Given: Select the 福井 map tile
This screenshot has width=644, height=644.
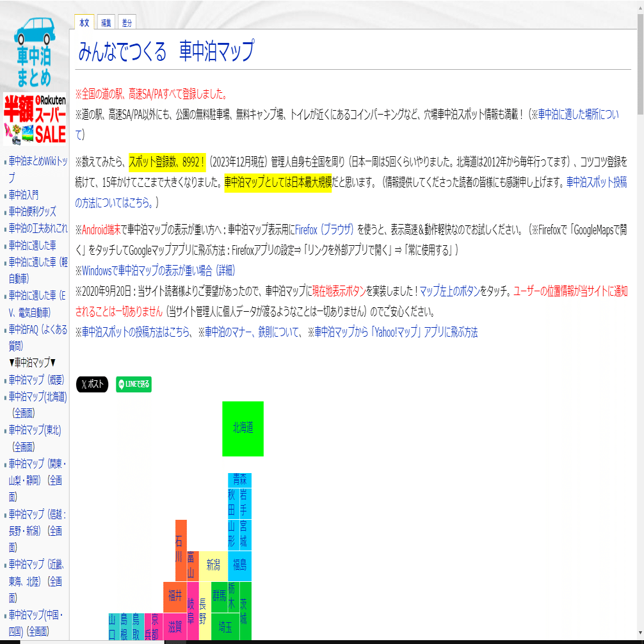Looking at the screenshot, I should [175, 597].
